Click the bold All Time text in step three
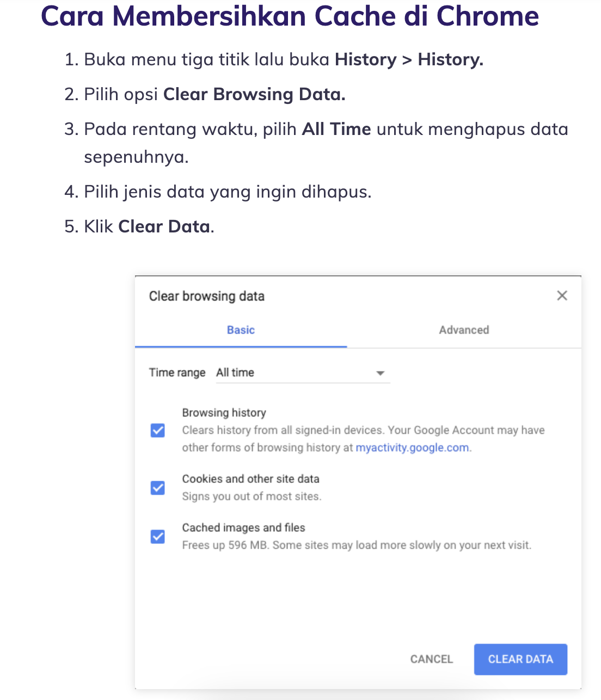Image resolution: width=601 pixels, height=700 pixels. click(x=336, y=129)
